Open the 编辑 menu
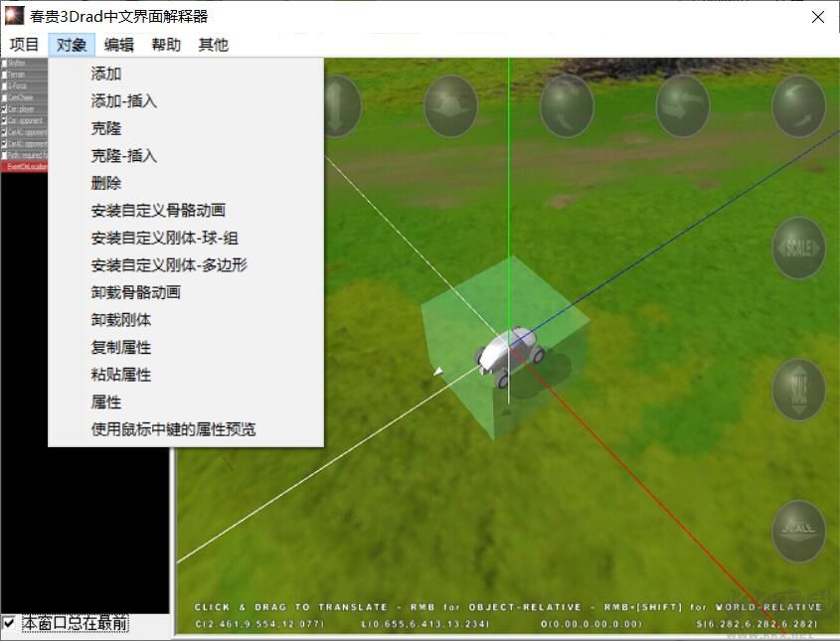840x641 pixels. (117, 44)
